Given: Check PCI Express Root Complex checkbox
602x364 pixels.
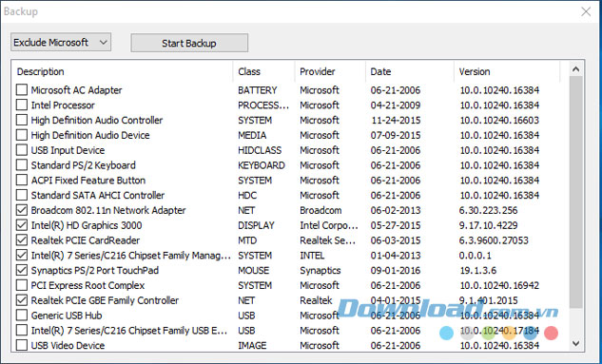Looking at the screenshot, I should 22,285.
